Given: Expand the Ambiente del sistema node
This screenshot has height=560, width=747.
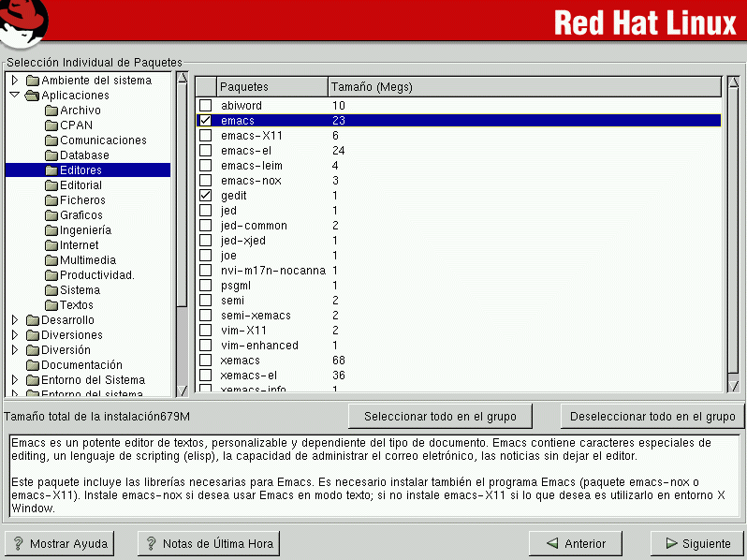Looking at the screenshot, I should (15, 81).
